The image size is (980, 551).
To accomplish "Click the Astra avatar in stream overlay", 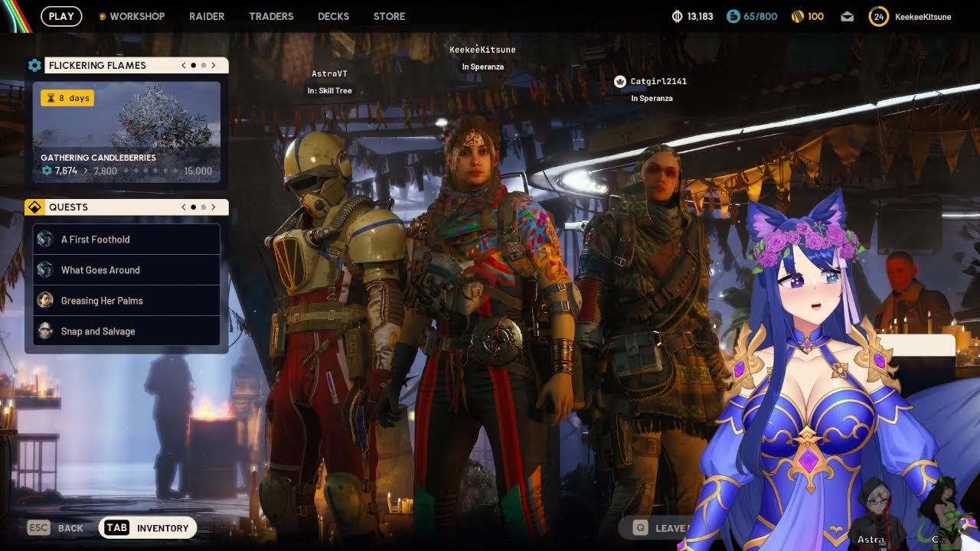I will [x=877, y=513].
